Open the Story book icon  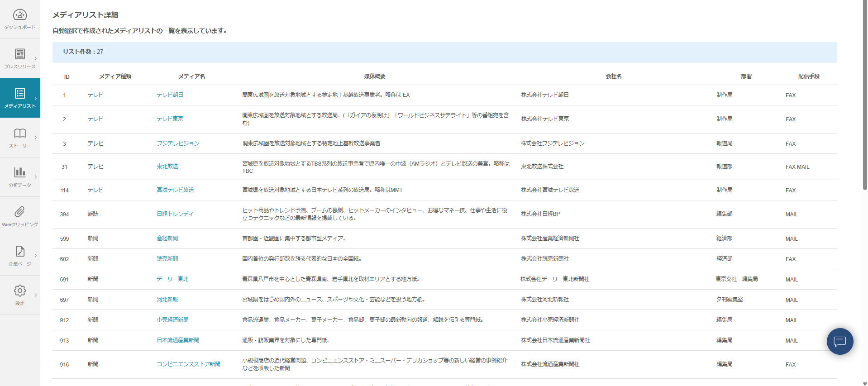[20, 133]
